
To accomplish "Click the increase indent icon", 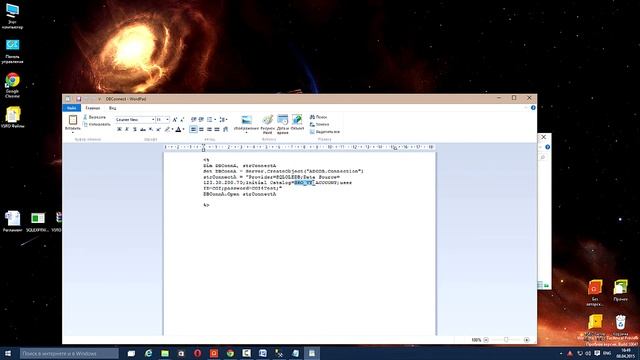I will pos(201,120).
